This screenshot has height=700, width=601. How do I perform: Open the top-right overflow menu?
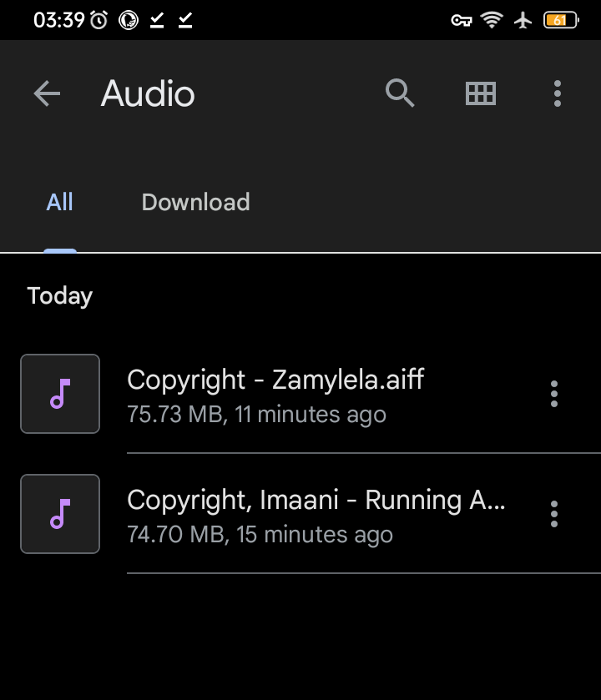[x=557, y=93]
